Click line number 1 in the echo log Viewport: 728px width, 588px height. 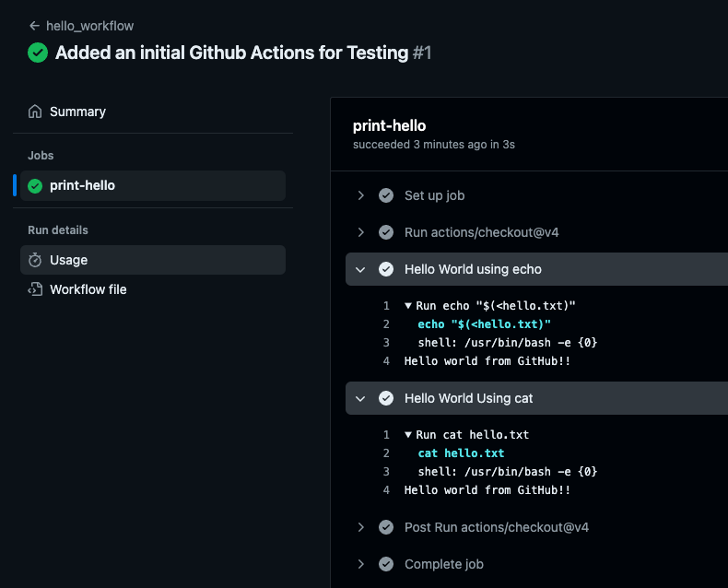(386, 306)
